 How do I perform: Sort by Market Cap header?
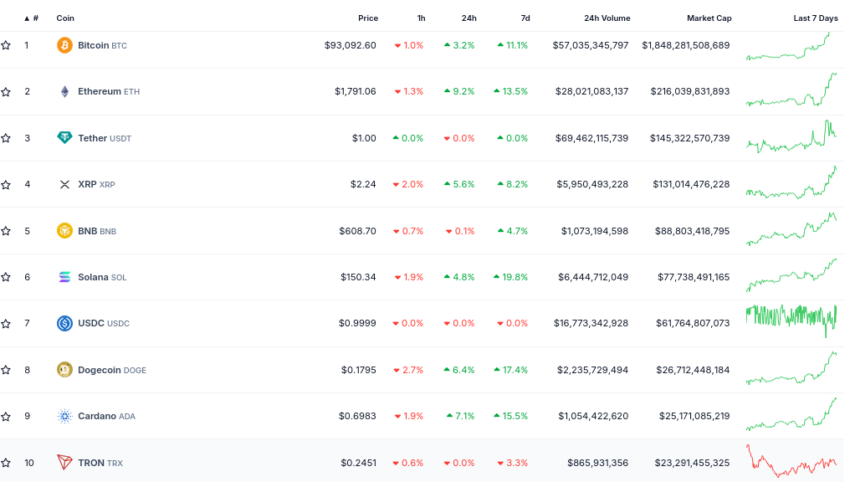pos(709,18)
